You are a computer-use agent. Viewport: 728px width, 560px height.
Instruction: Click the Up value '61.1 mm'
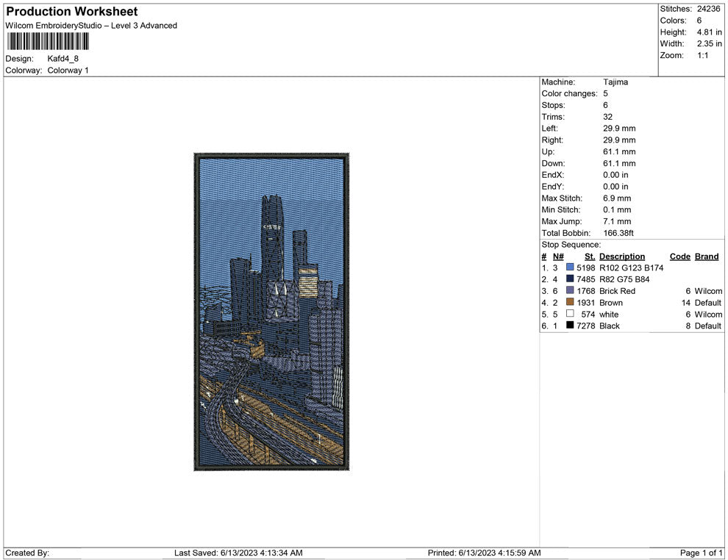[x=619, y=151]
